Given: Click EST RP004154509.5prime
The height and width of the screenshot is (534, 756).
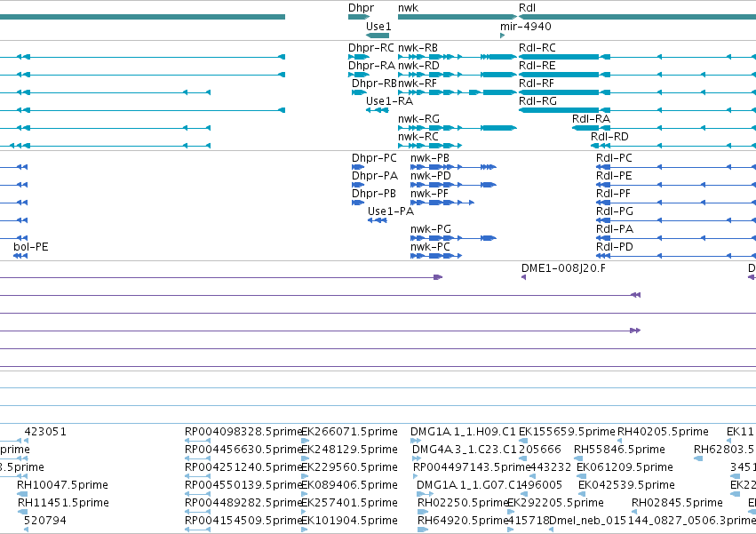Looking at the screenshot, I should click(243, 521).
